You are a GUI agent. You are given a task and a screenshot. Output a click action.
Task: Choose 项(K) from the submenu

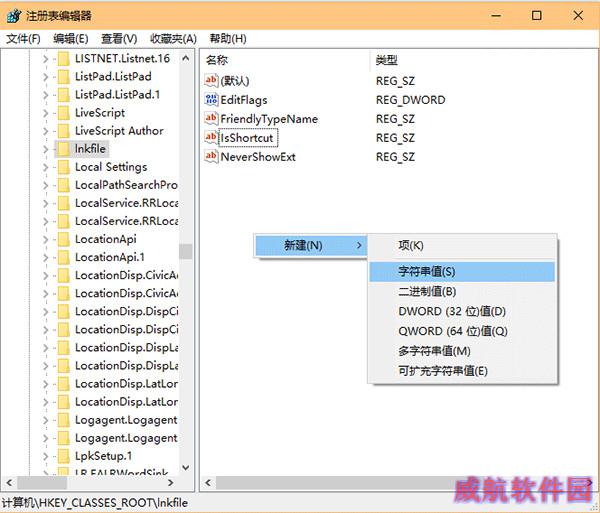pyautogui.click(x=462, y=245)
